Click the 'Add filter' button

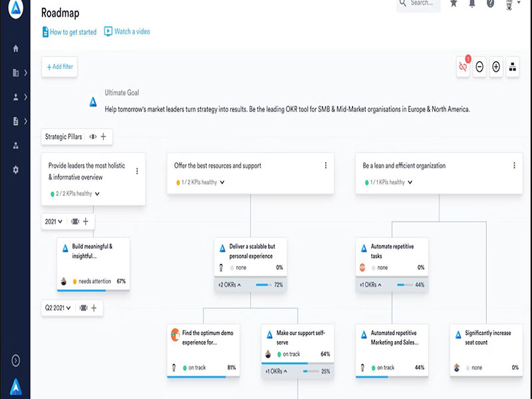point(59,66)
